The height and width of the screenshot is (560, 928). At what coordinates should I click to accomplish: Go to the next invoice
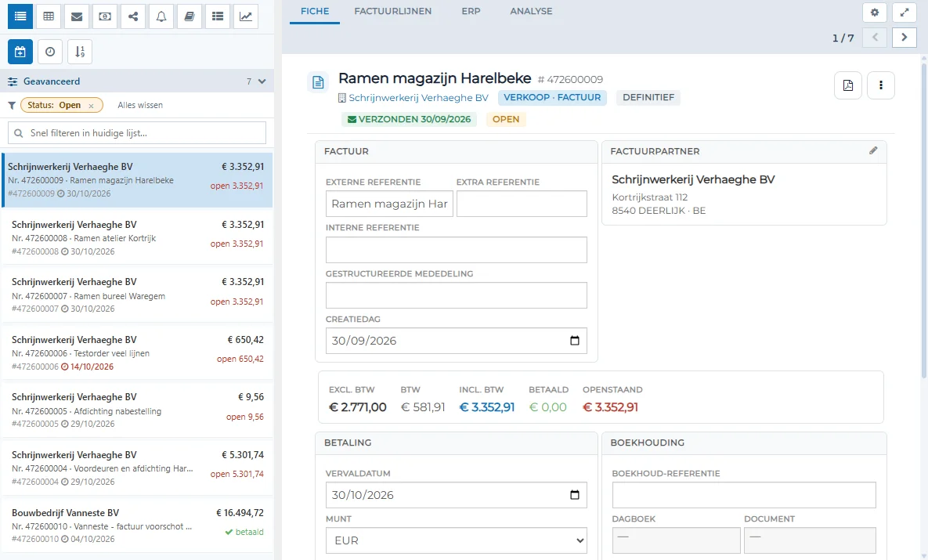pyautogui.click(x=905, y=38)
